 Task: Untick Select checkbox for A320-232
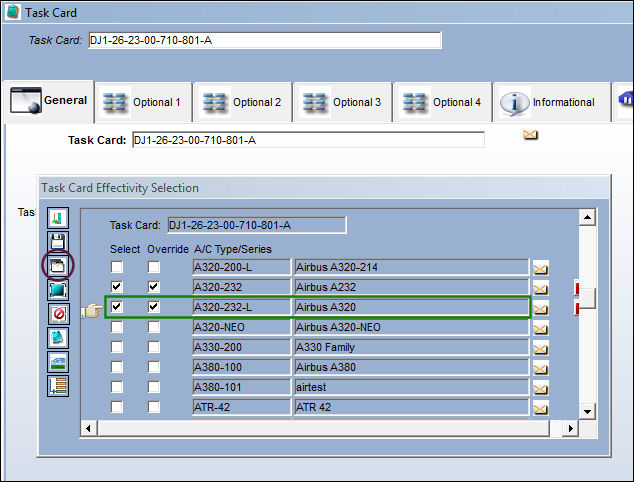[x=117, y=287]
